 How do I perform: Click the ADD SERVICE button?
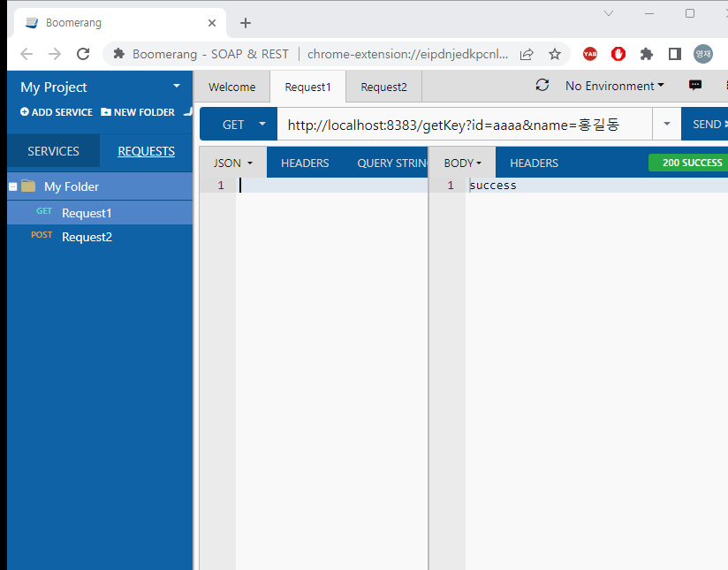pyautogui.click(x=57, y=112)
